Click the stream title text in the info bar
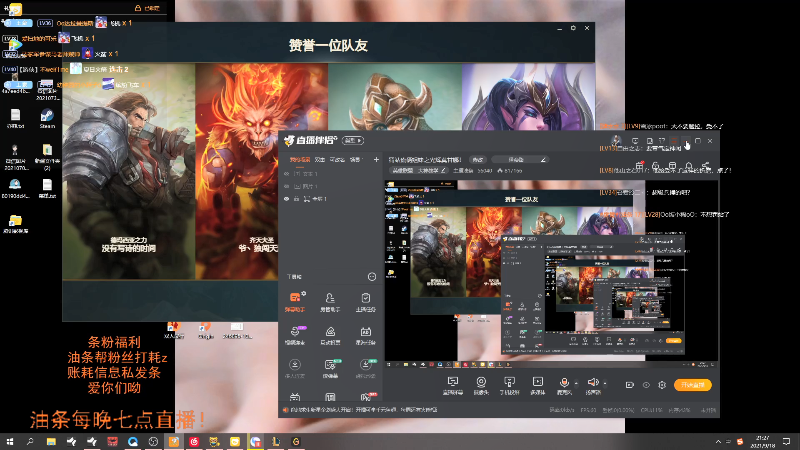 424,160
